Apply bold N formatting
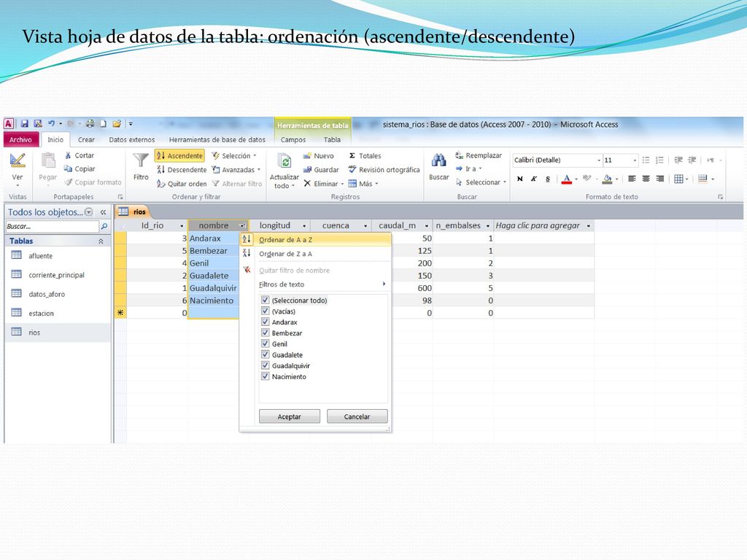The image size is (747, 560). (x=519, y=179)
